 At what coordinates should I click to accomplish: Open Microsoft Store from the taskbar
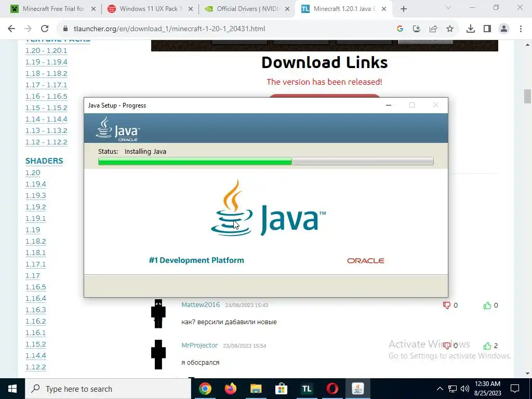281,389
